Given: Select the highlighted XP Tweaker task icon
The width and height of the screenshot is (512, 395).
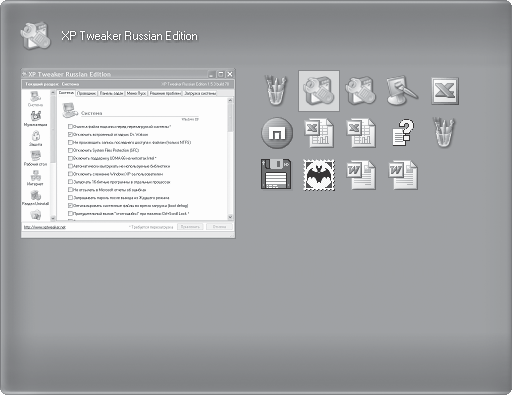Looking at the screenshot, I should pyautogui.click(x=319, y=91).
